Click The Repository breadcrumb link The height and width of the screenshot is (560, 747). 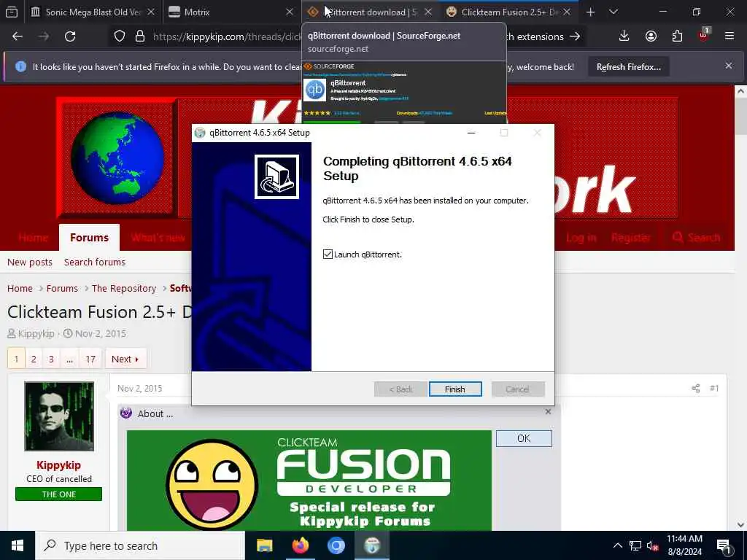coord(124,289)
